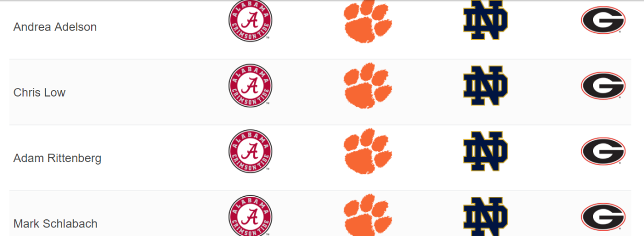Viewport: 644px width, 236px height.
Task: Select the Adam Rittenberg name
Action: coord(57,158)
